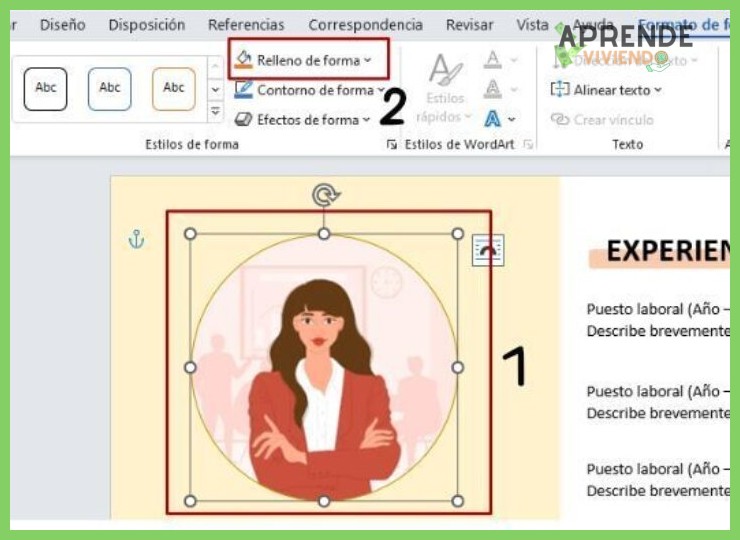Click the Alinear texto icon

click(560, 89)
